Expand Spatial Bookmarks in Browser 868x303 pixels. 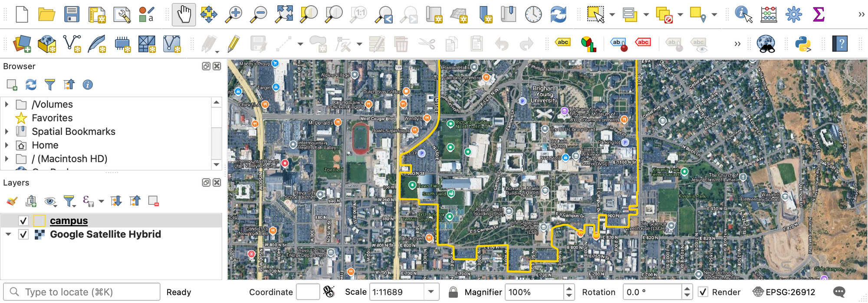pos(7,131)
